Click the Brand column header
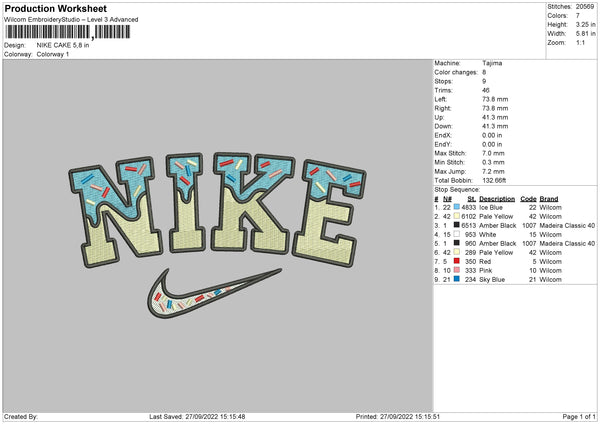Image resolution: width=600 pixels, height=424 pixels. (x=549, y=199)
